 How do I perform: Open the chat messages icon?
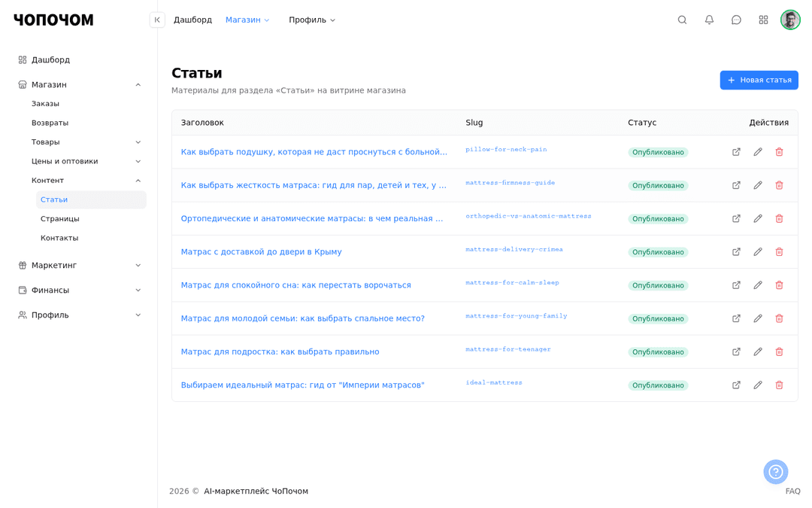point(736,20)
